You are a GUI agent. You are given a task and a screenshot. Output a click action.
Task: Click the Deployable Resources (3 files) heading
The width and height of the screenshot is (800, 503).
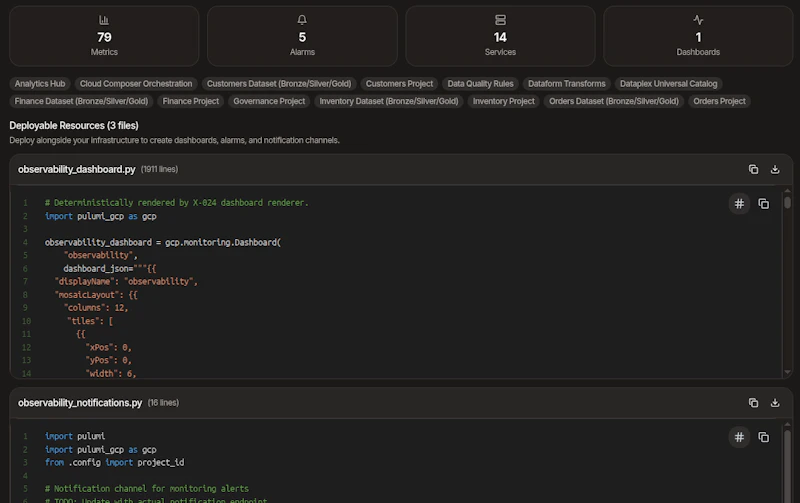pyautogui.click(x=74, y=125)
